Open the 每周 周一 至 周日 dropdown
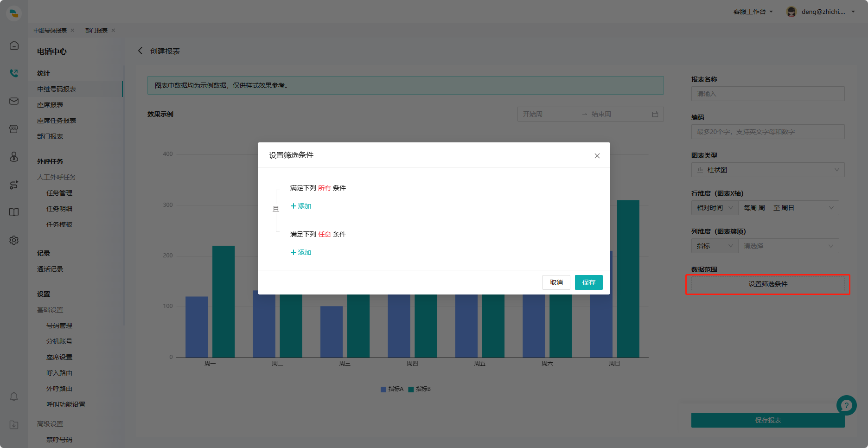The width and height of the screenshot is (868, 448). click(x=789, y=208)
